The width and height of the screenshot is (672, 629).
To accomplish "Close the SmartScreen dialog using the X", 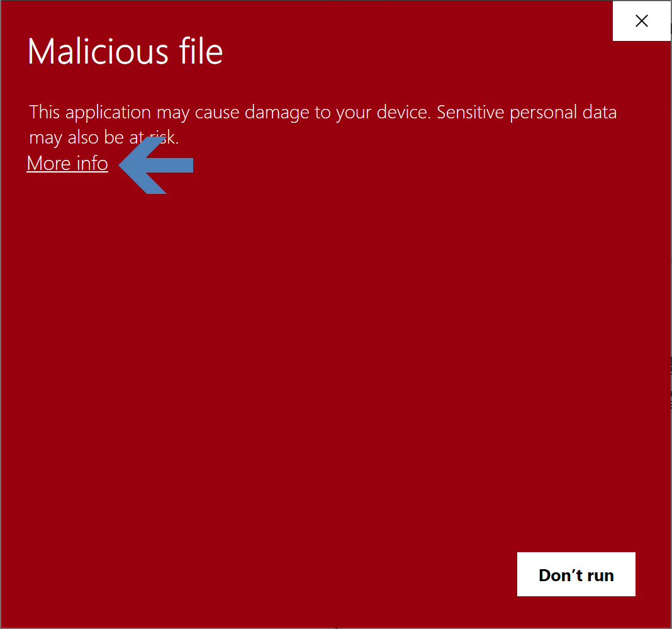I will click(x=641, y=21).
